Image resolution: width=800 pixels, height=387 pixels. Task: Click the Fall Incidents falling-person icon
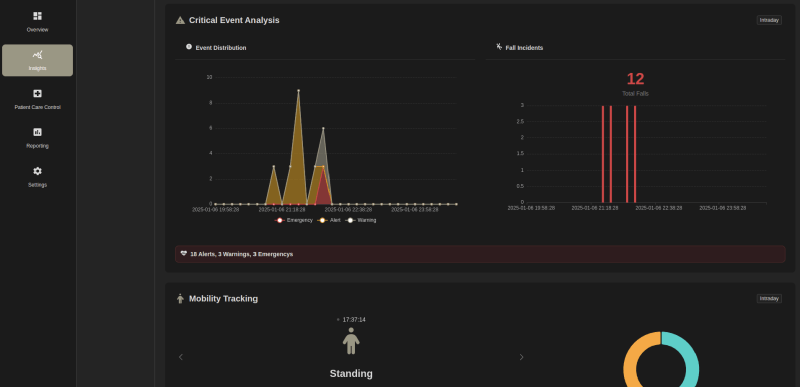[x=499, y=46]
